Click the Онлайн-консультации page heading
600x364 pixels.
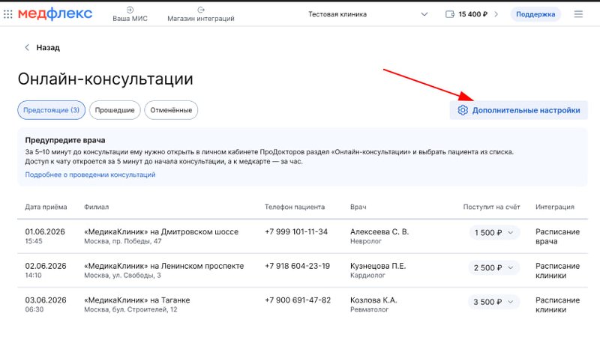coord(105,79)
